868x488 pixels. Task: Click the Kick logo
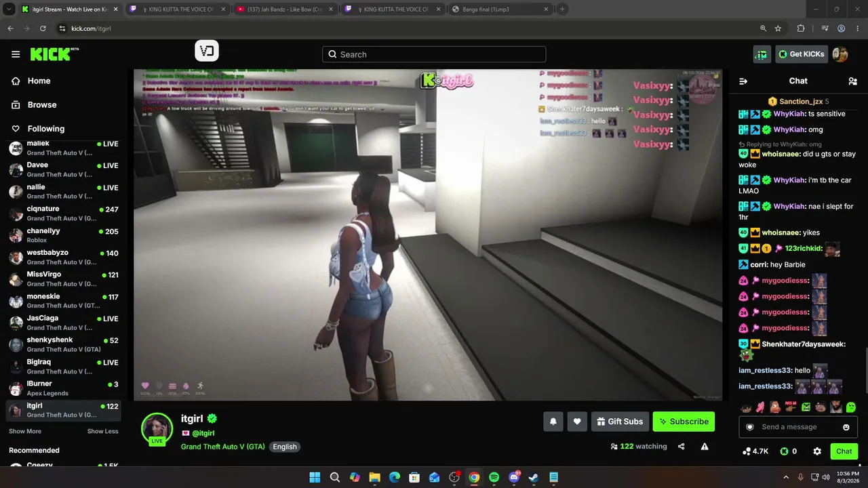(x=54, y=54)
